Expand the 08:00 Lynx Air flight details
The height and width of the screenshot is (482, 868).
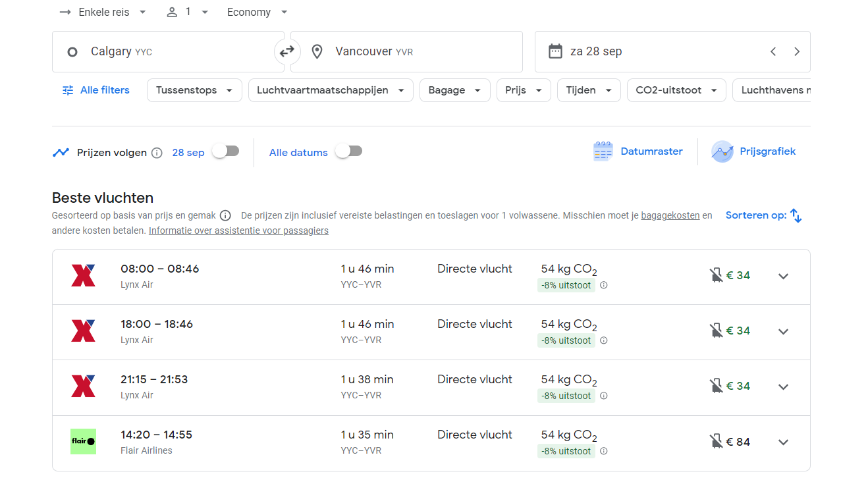[783, 277]
